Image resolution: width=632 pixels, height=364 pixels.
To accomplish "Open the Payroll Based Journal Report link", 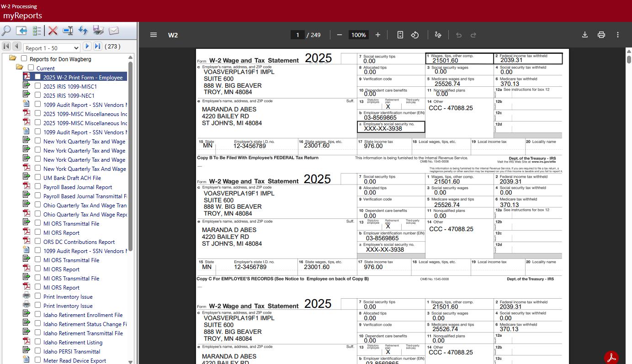I will tap(78, 187).
